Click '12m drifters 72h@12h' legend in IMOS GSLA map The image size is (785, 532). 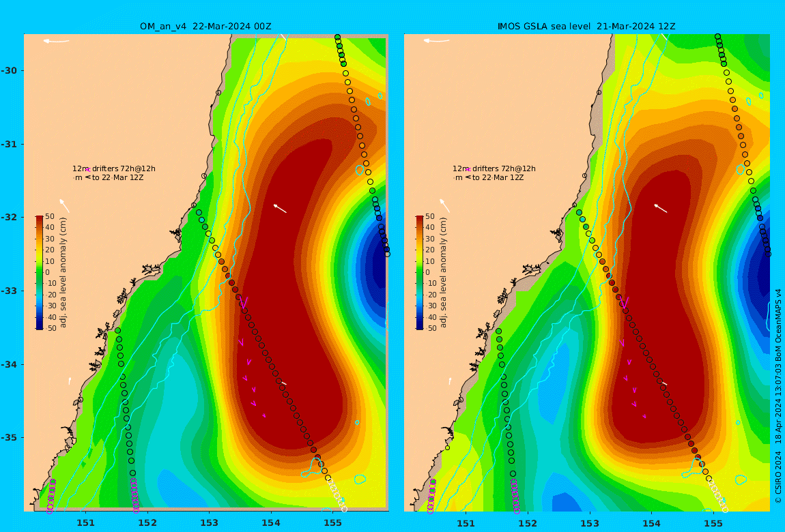point(494,169)
